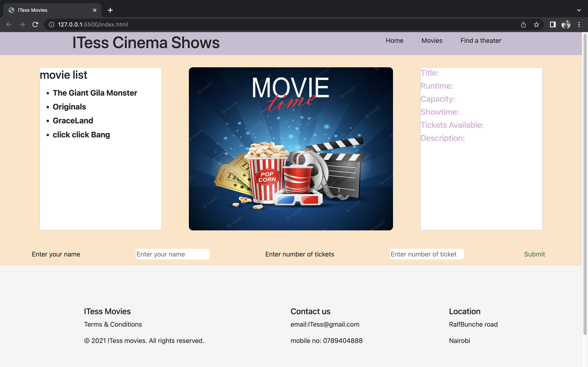588x367 pixels.
Task: Toggle the browser side panel icon
Action: point(553,24)
